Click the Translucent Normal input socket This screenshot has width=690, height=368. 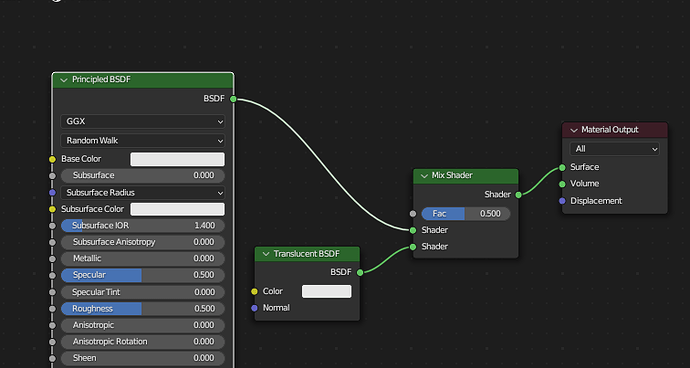(254, 308)
